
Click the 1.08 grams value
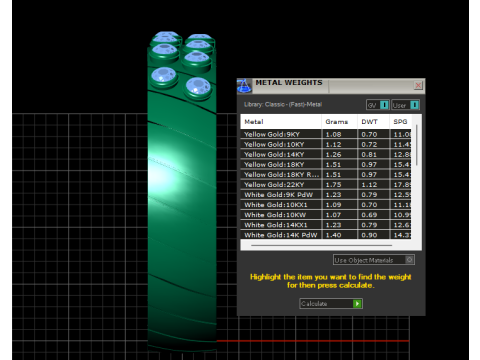tap(333, 134)
